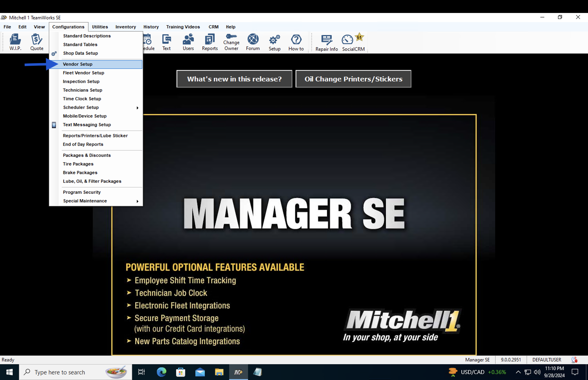Viewport: 588px width, 380px height.
Task: Select Tire Packages
Action: [96, 164]
